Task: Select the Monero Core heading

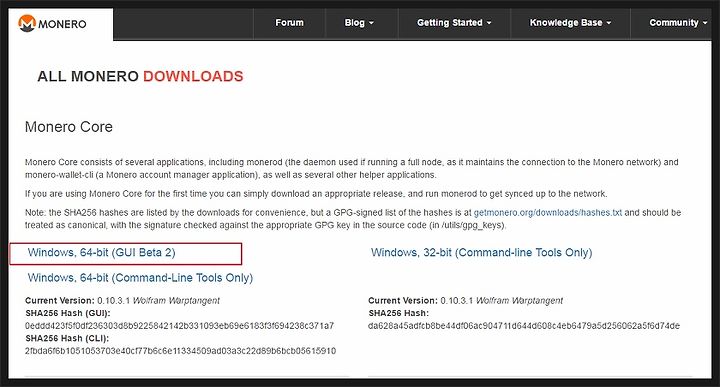Action: point(69,127)
